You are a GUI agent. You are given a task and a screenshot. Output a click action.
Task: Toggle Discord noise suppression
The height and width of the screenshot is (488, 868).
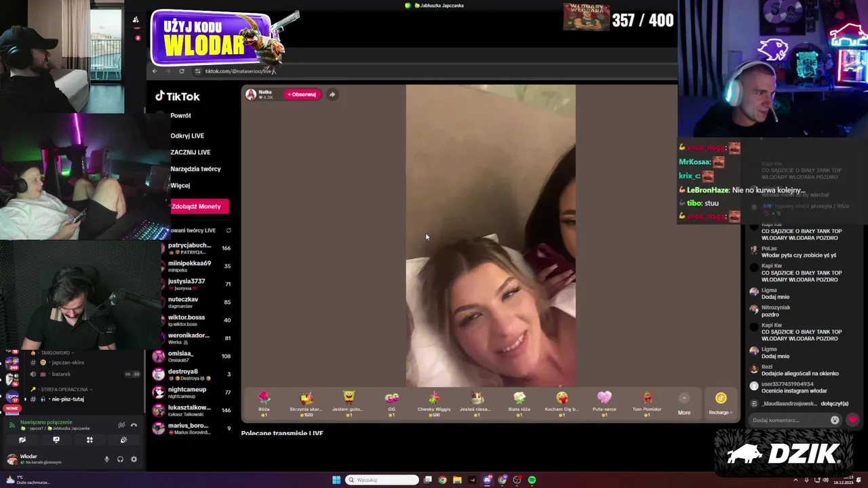121,425
